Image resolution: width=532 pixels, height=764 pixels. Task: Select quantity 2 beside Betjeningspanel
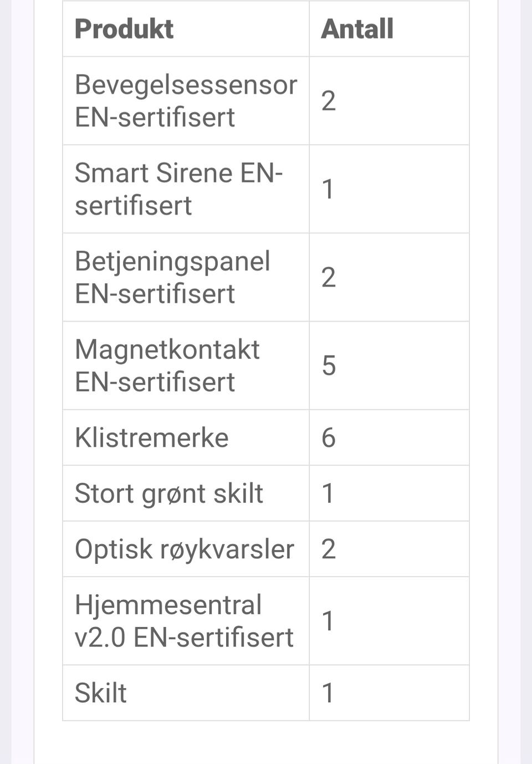point(329,277)
